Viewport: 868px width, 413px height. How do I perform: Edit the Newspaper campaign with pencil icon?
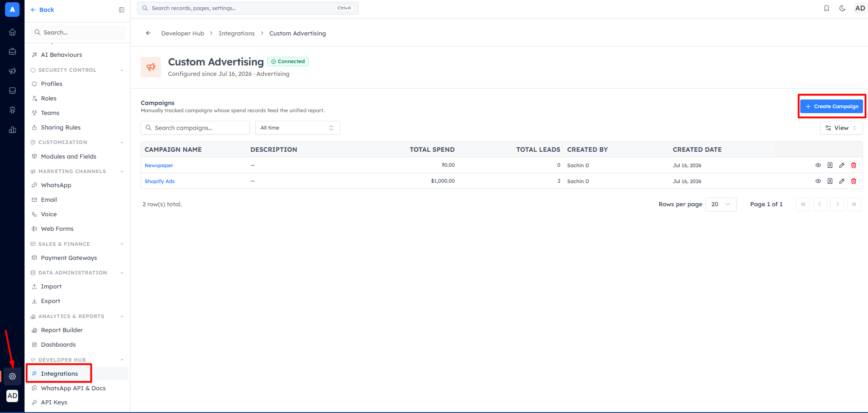point(842,165)
